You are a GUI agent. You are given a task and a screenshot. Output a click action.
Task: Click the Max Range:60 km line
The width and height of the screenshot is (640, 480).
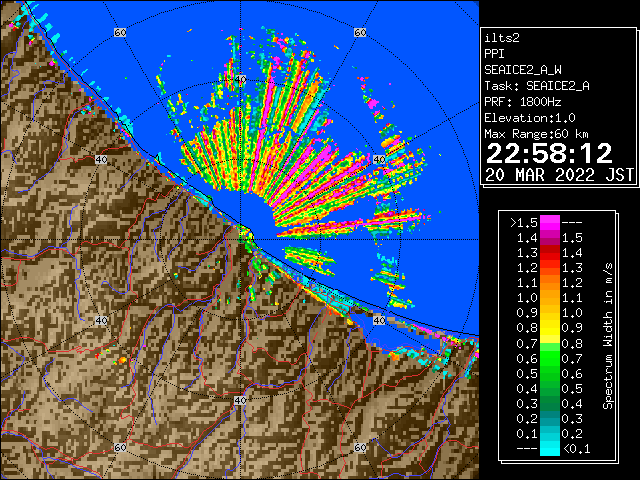tap(536, 134)
